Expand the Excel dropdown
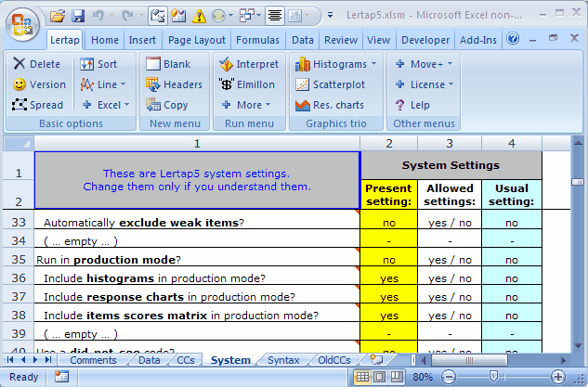 [126, 105]
